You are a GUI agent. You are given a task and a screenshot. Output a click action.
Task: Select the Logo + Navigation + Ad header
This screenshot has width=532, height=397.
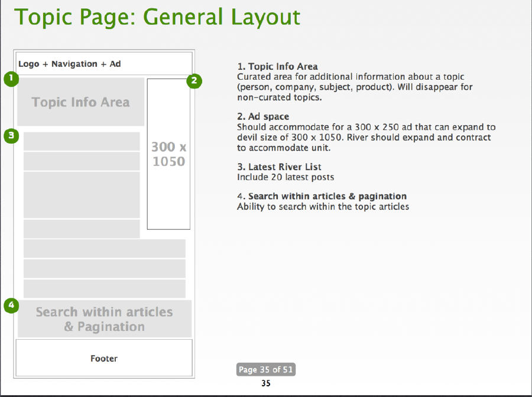103,63
